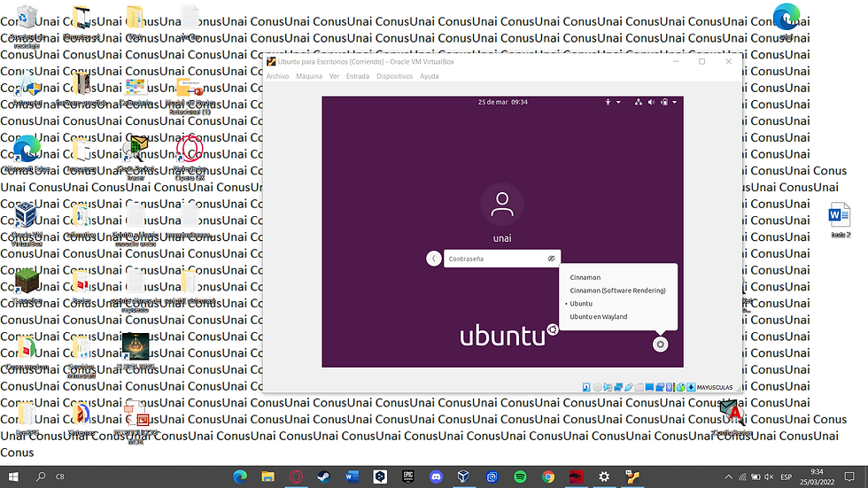Open the Ubuntu power system menu arrow
The image size is (868, 488).
[674, 102]
